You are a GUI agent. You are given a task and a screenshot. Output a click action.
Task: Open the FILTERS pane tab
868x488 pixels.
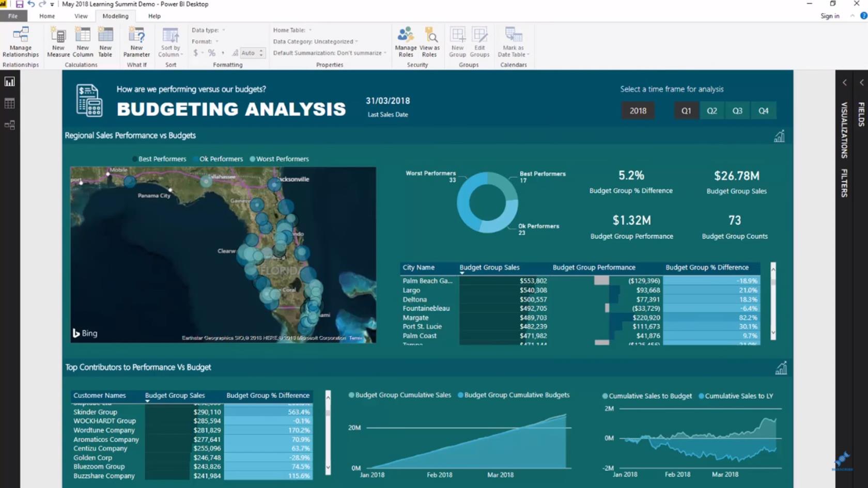point(844,183)
